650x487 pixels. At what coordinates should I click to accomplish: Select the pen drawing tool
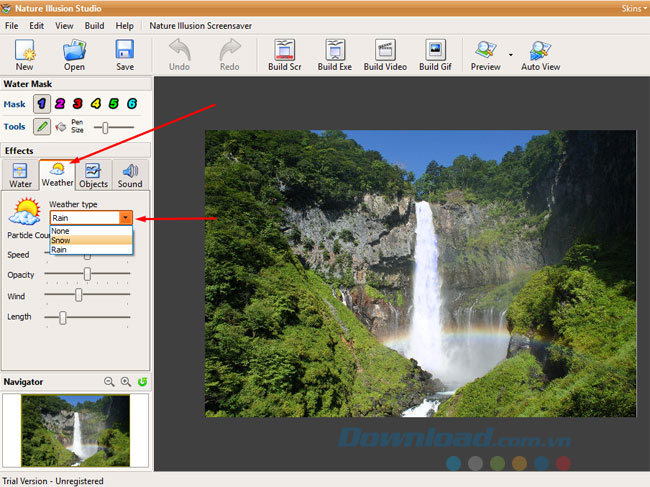click(x=41, y=127)
